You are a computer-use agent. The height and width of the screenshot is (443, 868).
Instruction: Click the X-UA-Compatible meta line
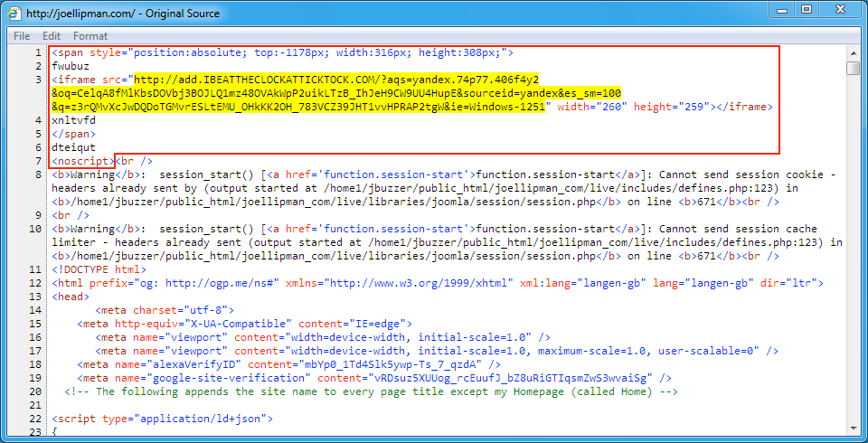pyautogui.click(x=244, y=324)
